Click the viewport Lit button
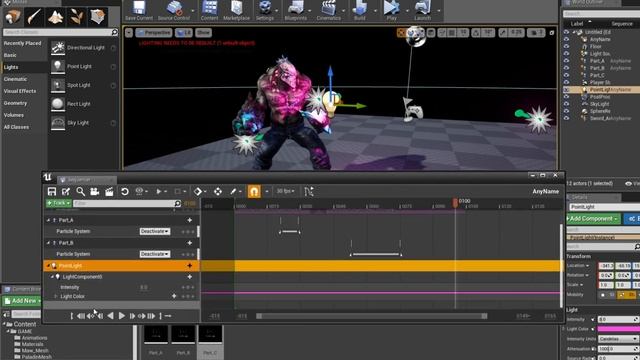The height and width of the screenshot is (360, 640). point(184,32)
